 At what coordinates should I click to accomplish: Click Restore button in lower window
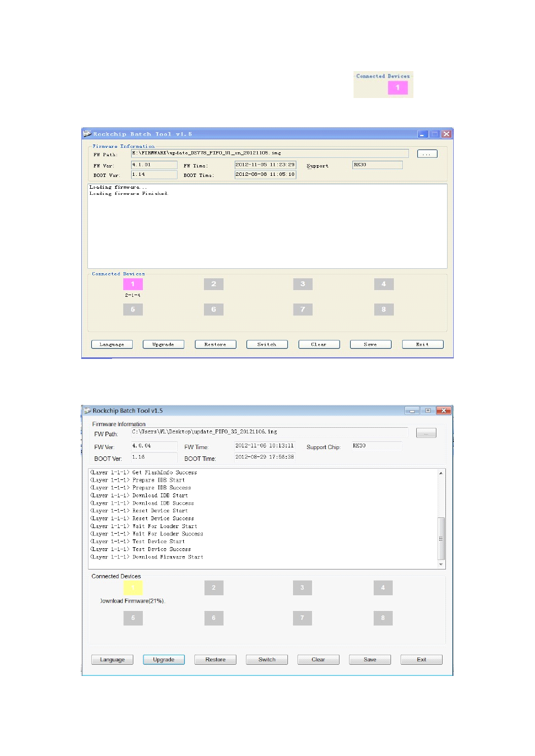215,660
